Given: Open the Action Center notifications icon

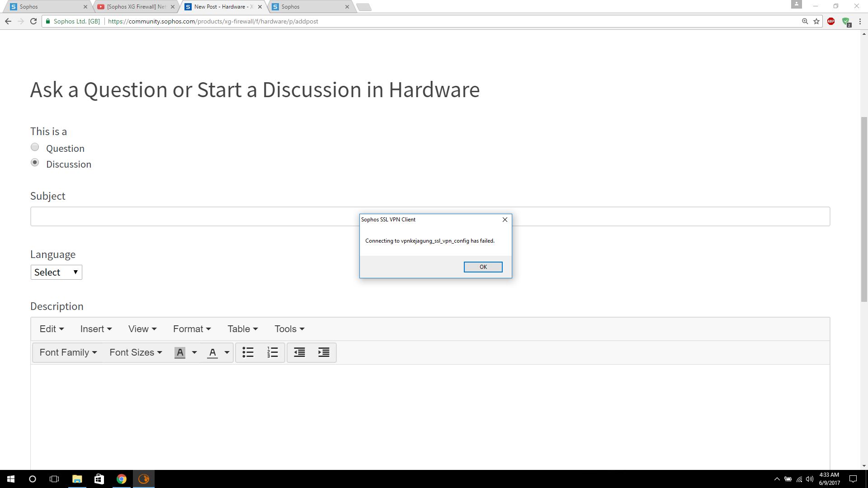Looking at the screenshot, I should click(853, 479).
